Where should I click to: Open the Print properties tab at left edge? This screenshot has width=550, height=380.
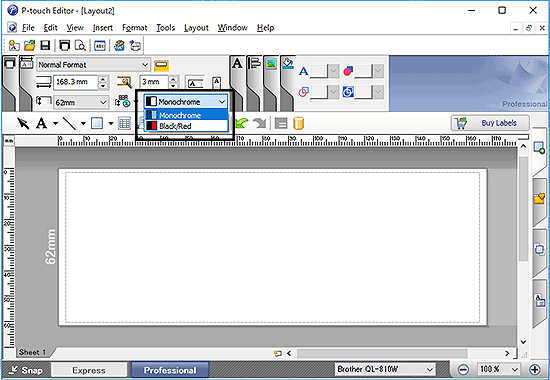point(9,64)
